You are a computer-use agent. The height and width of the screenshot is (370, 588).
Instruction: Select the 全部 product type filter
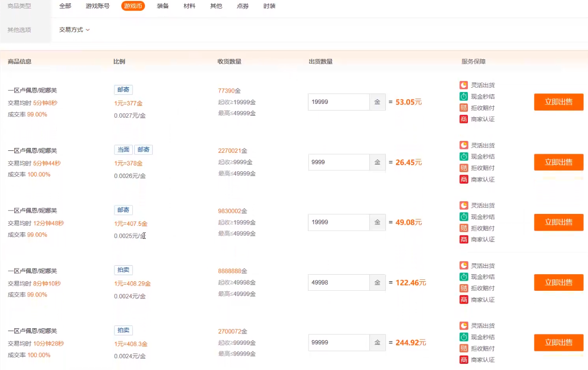tap(65, 6)
